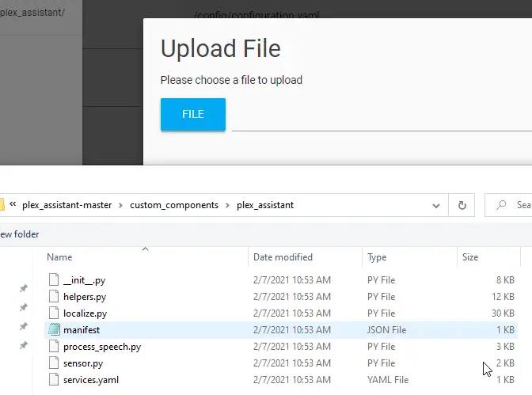532x395 pixels.
Task: Click the 30 KB size of localize.py
Action: click(x=503, y=313)
